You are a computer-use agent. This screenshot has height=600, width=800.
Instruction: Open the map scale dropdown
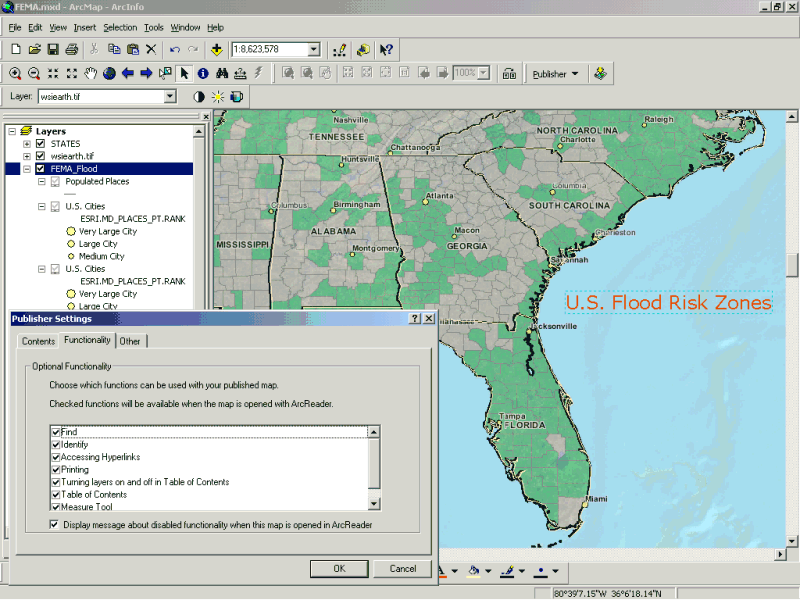[x=314, y=49]
